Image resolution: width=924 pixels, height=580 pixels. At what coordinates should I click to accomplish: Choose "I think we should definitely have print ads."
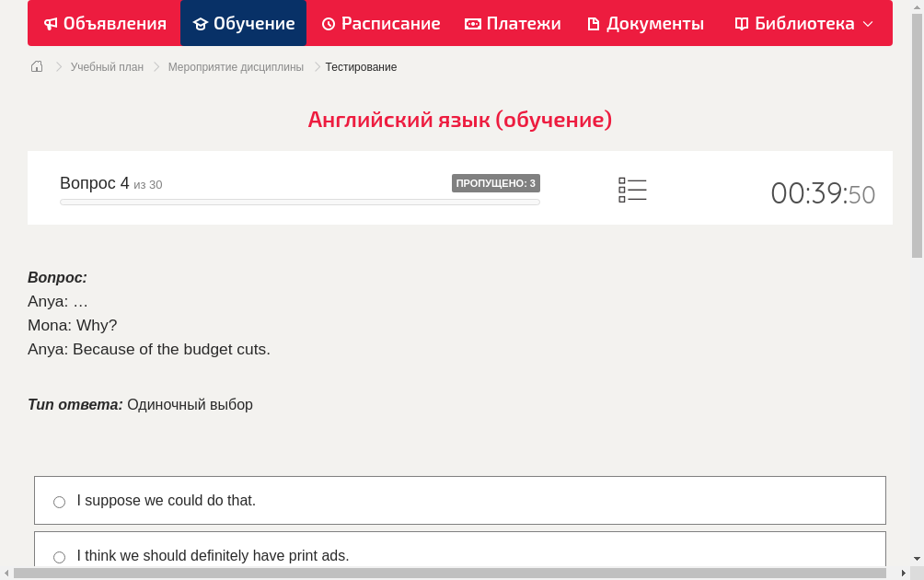[60, 557]
